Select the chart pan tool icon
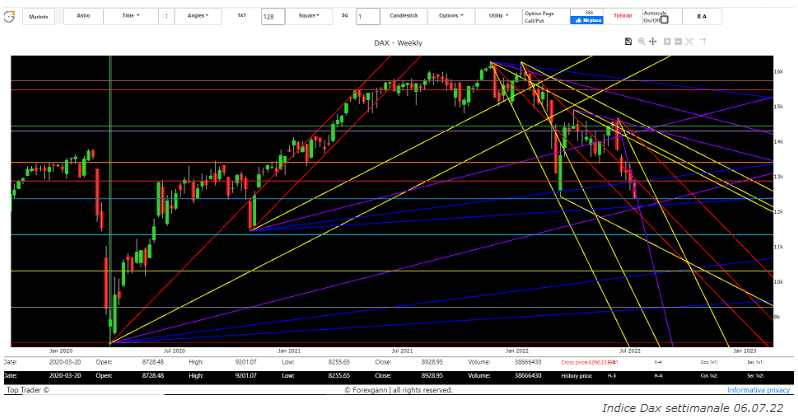Image resolution: width=798 pixels, height=418 pixels. click(x=653, y=41)
